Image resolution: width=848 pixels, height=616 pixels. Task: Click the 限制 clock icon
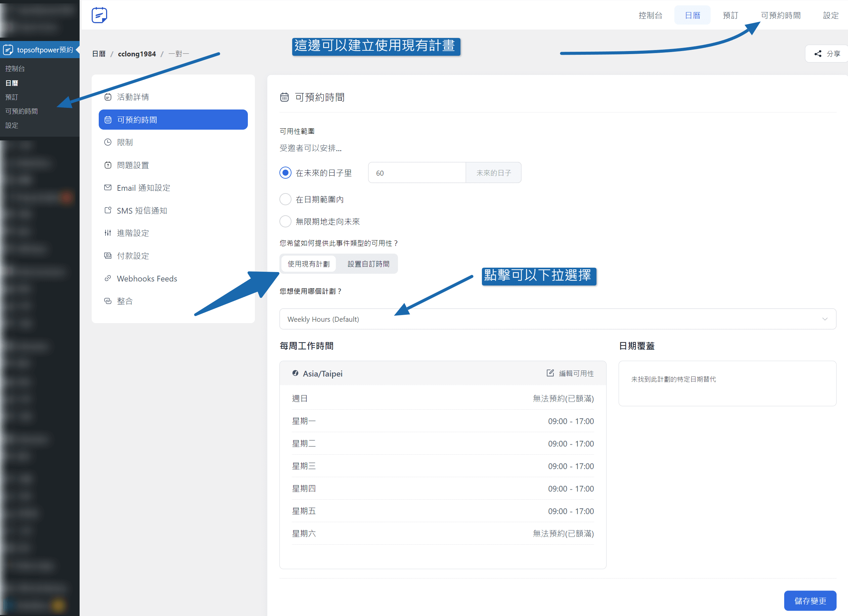108,142
